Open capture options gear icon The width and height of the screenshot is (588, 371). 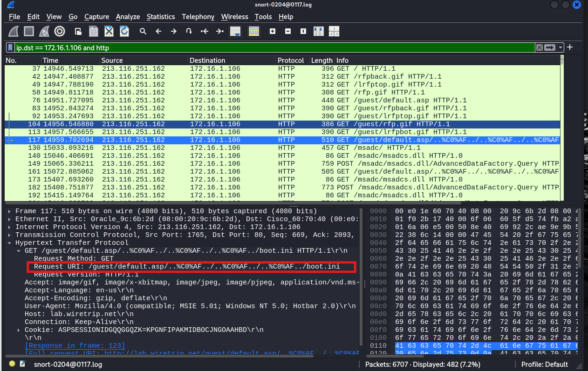[x=60, y=31]
